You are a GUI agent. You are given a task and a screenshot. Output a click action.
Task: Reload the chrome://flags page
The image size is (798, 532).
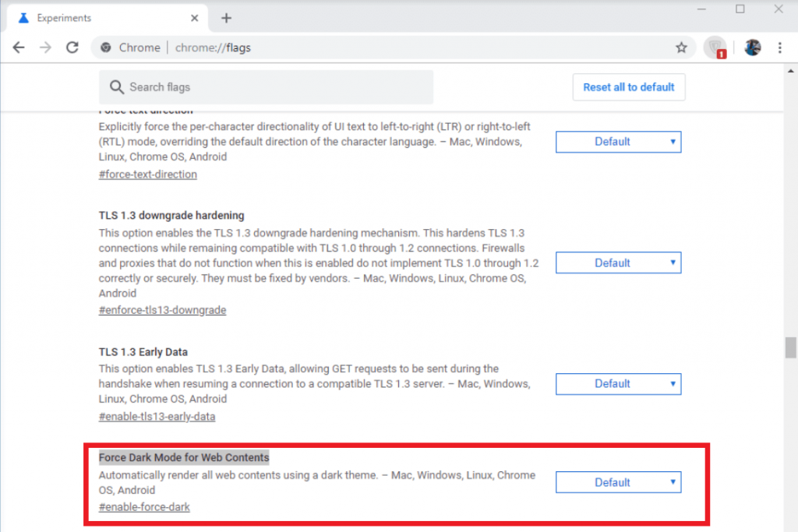[72, 48]
